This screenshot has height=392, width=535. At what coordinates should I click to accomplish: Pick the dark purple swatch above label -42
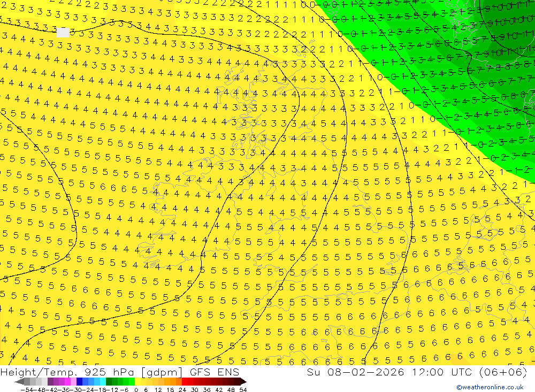50,382
